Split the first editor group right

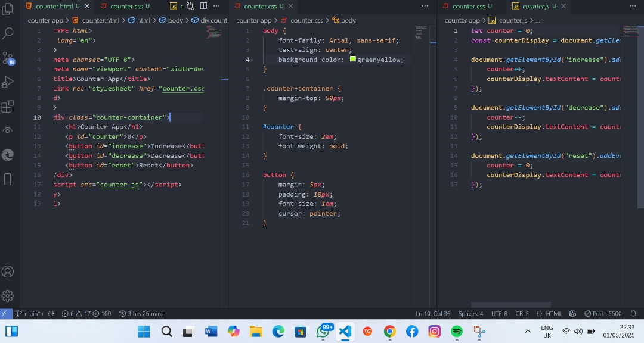point(203,6)
